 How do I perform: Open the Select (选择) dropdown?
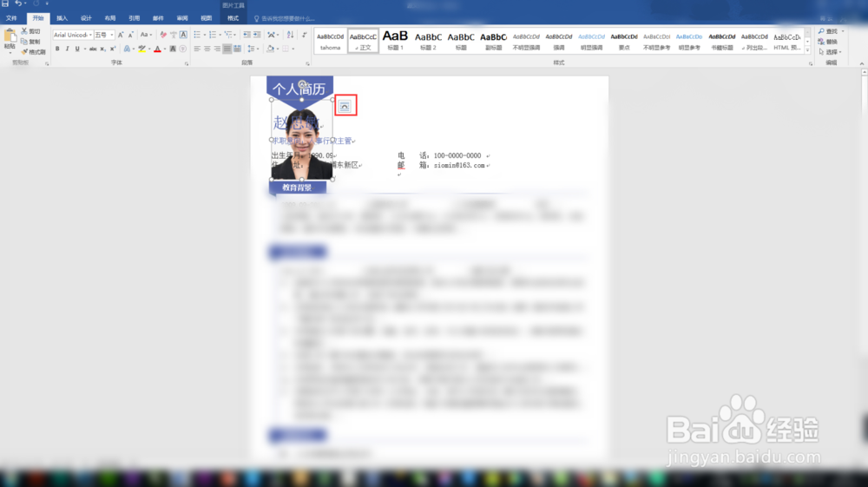click(829, 51)
